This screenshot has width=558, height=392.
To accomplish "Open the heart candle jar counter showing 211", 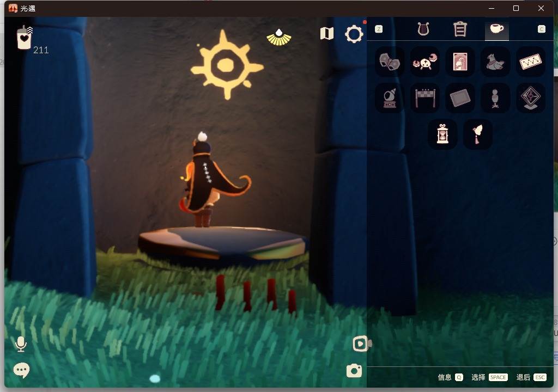I will tap(25, 38).
